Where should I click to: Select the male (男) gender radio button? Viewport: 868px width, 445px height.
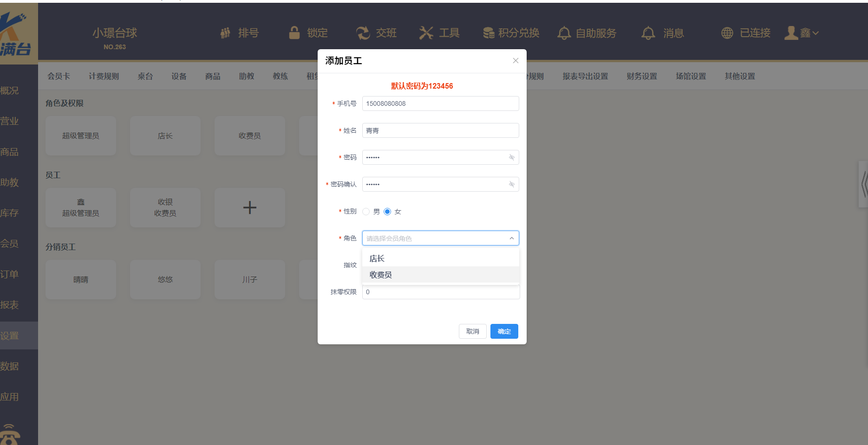366,212
